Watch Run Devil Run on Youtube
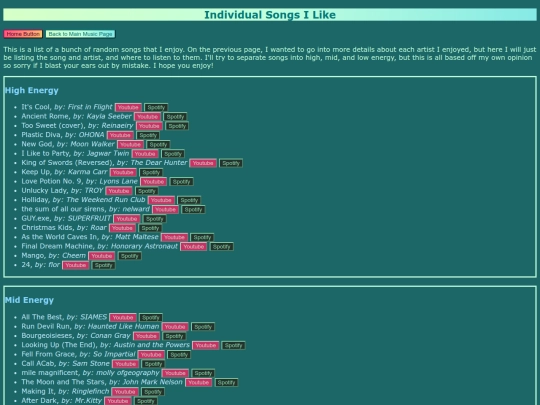Viewport: 540px width, 405px height. tap(175, 327)
